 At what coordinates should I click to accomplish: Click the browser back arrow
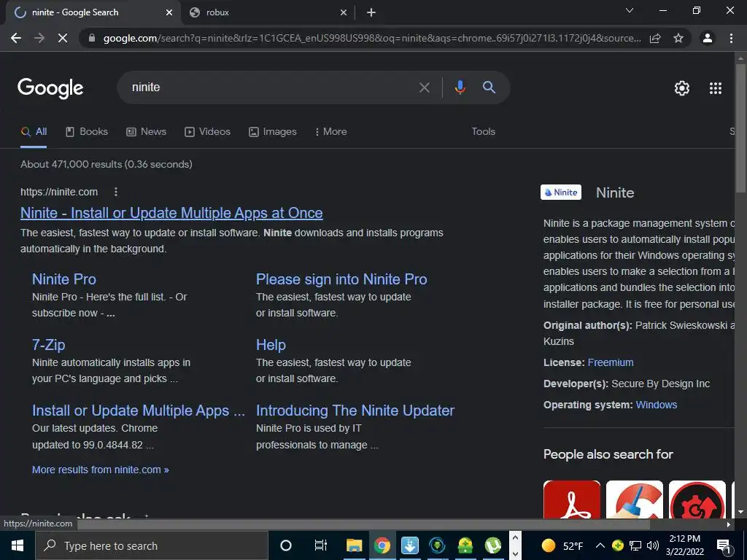(16, 38)
